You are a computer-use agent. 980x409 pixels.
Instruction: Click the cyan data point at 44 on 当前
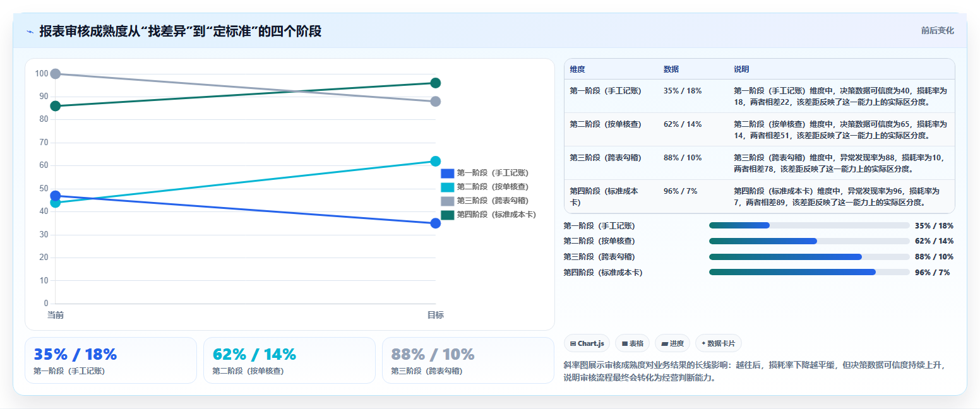[x=56, y=203]
